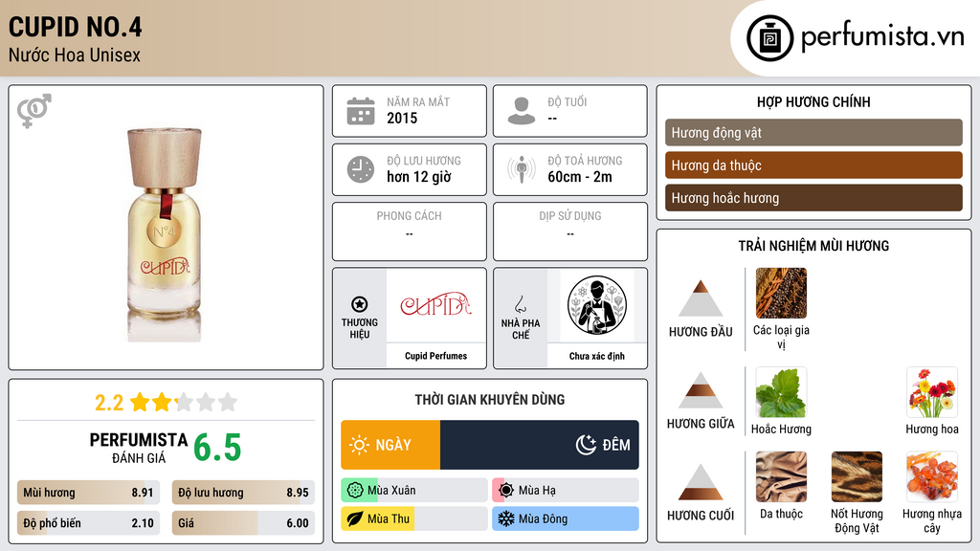Click the unisex gender symbol icon
This screenshot has height=551, width=980.
coord(34,111)
